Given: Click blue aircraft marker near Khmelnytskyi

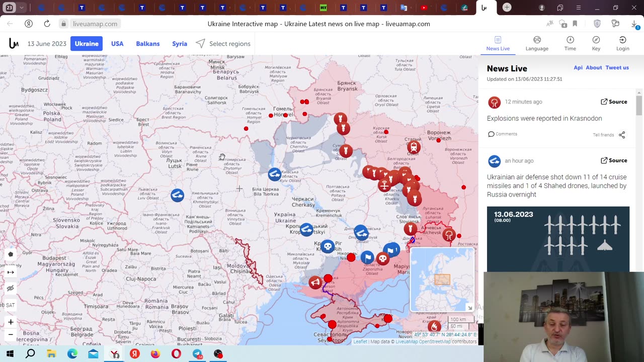Looking at the screenshot, I should (177, 195).
